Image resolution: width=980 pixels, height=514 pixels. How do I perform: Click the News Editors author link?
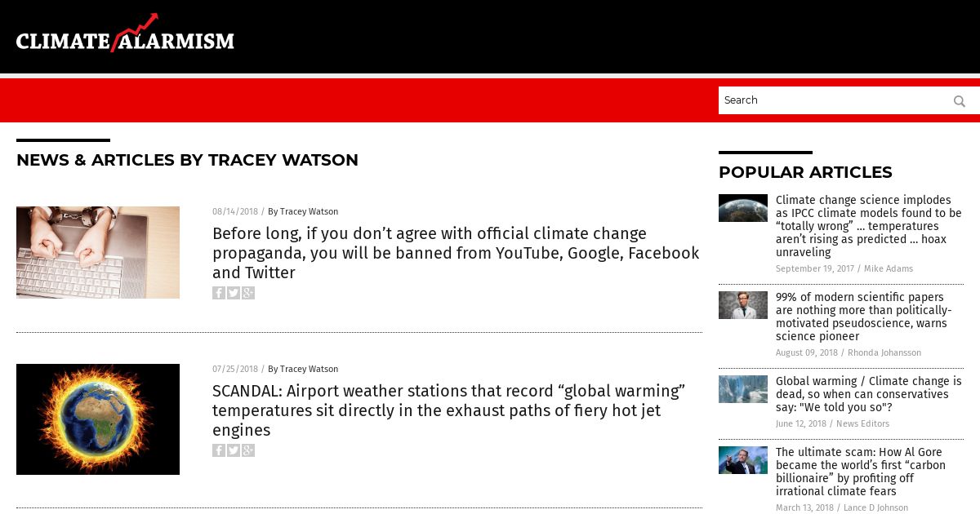862,423
